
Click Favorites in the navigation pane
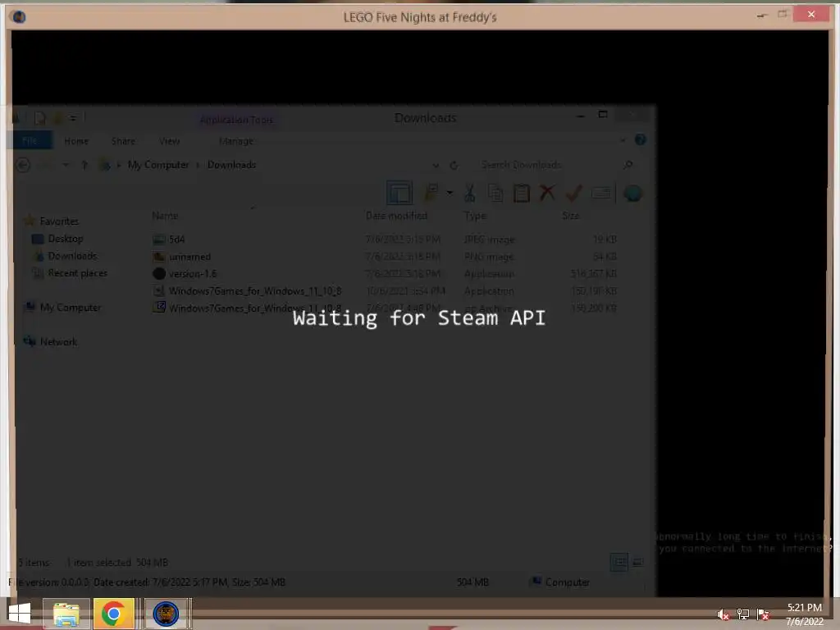59,221
